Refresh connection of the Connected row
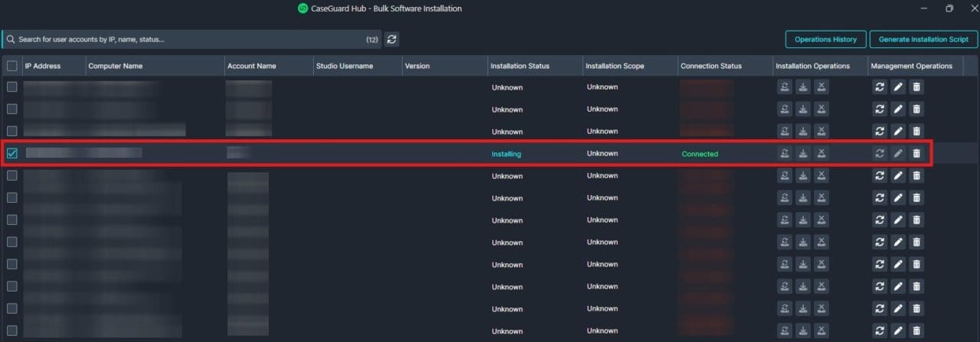Screen dimensions: 980x342 click(x=880, y=154)
